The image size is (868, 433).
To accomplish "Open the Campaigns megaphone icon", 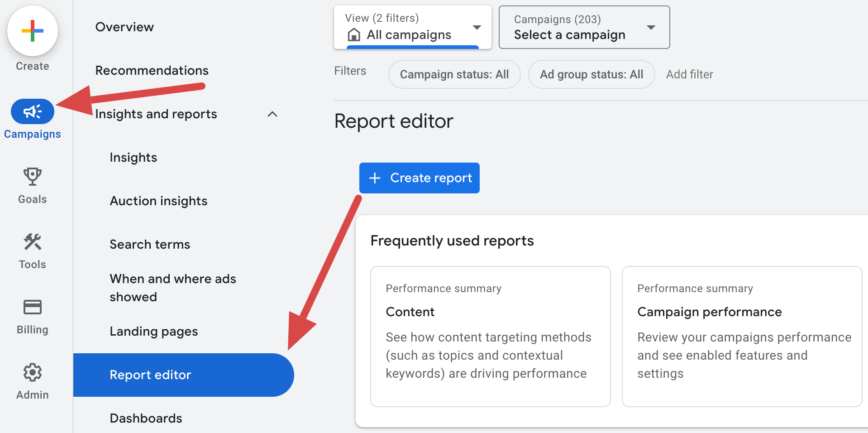I will [x=33, y=111].
